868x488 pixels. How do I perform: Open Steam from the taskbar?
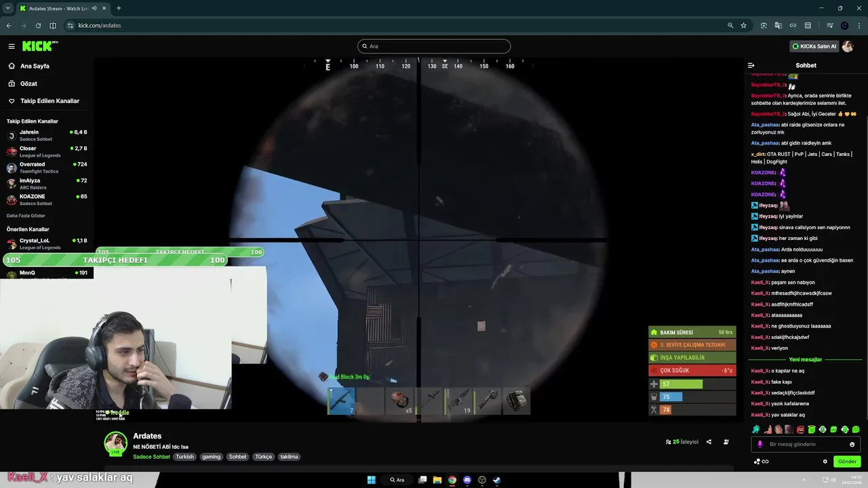click(496, 480)
